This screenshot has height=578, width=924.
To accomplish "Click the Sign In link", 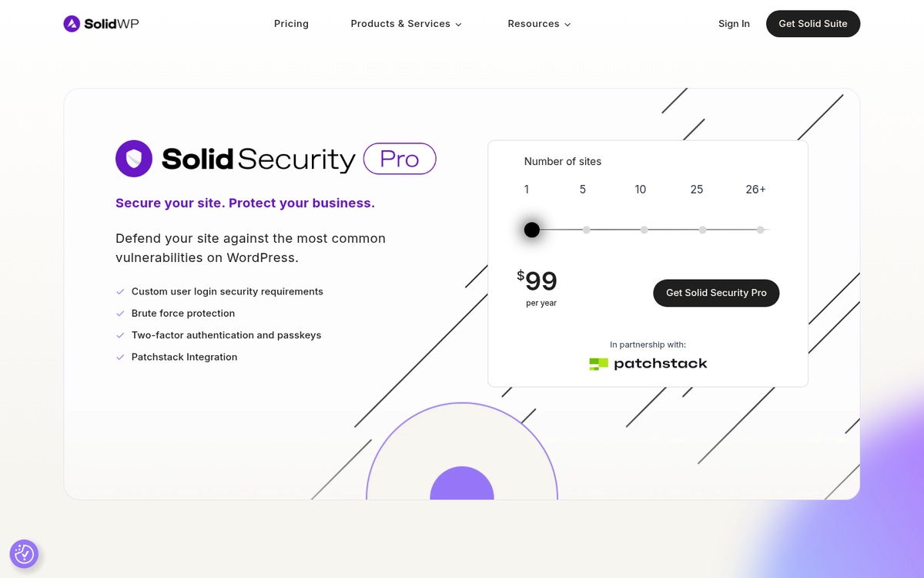I will coord(734,23).
